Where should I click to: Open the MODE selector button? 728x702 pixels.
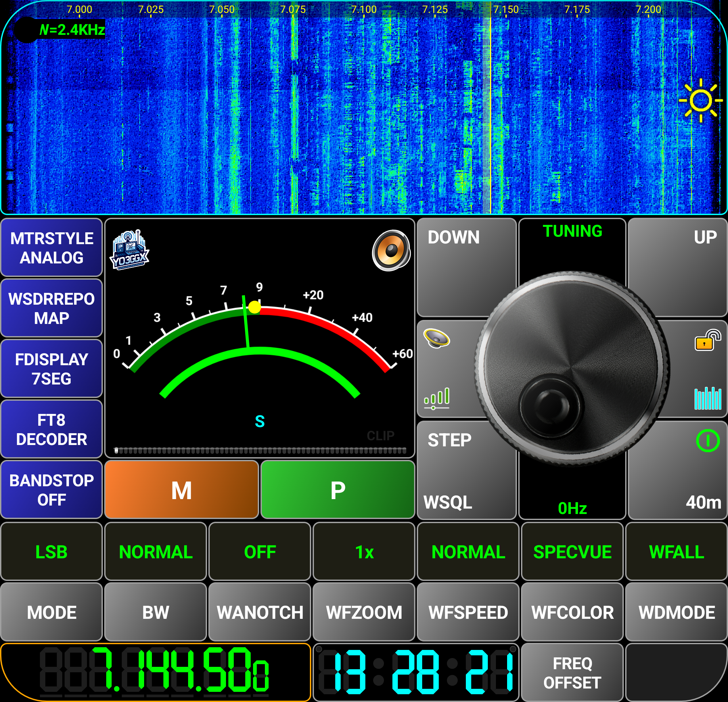pos(52,612)
